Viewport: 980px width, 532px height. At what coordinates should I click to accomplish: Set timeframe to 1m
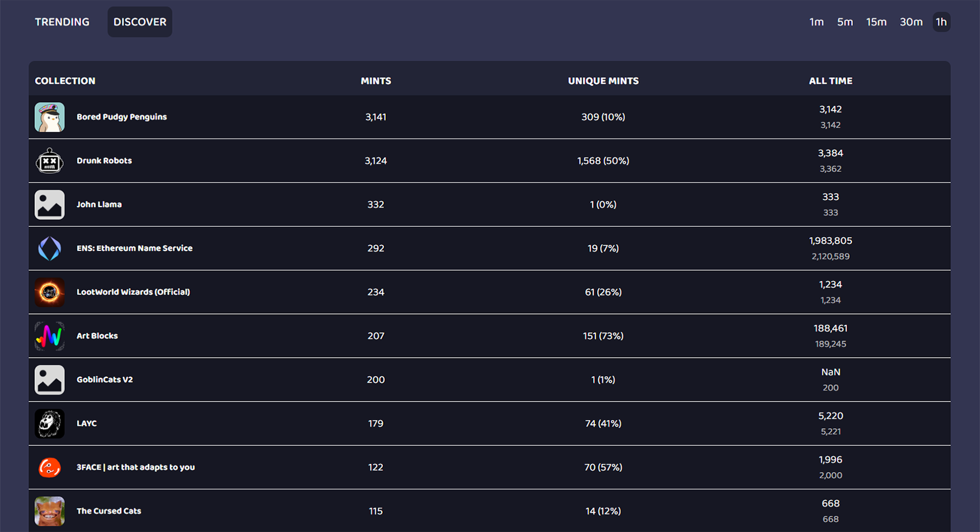(x=816, y=22)
